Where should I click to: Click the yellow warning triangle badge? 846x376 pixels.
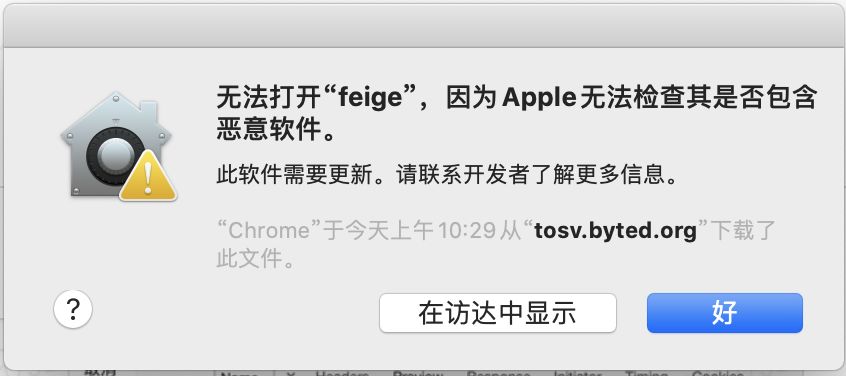pos(148,177)
